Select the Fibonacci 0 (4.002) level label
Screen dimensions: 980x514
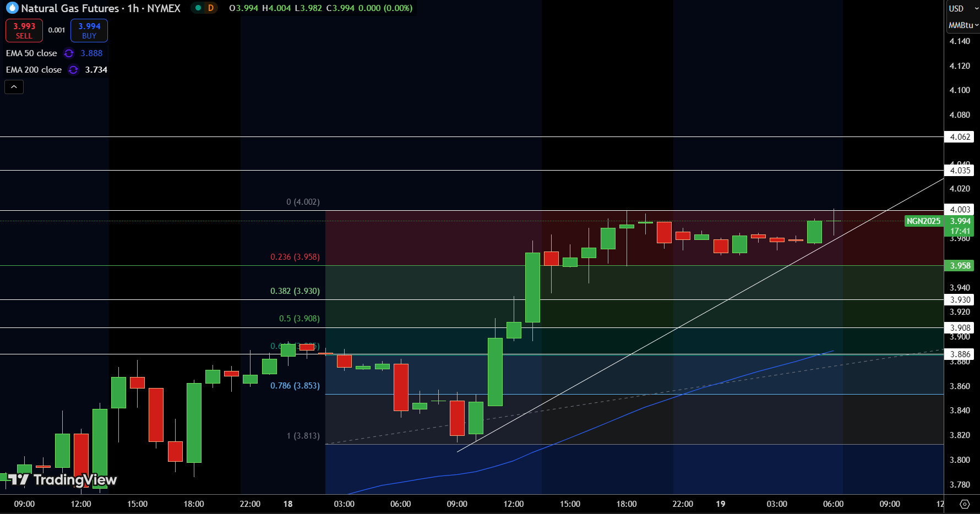coord(303,202)
